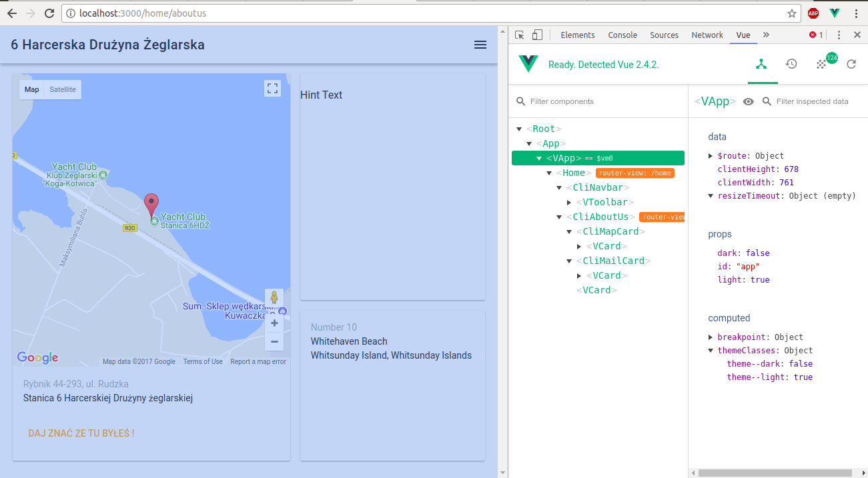Select the inspect element icon in DevTools
The width and height of the screenshot is (868, 478).
[x=519, y=35]
